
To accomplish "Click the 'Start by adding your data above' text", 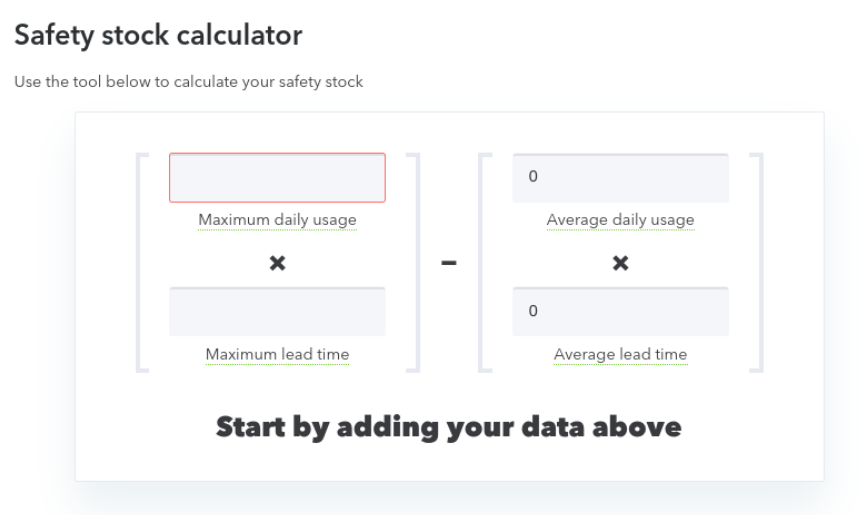I will [449, 427].
